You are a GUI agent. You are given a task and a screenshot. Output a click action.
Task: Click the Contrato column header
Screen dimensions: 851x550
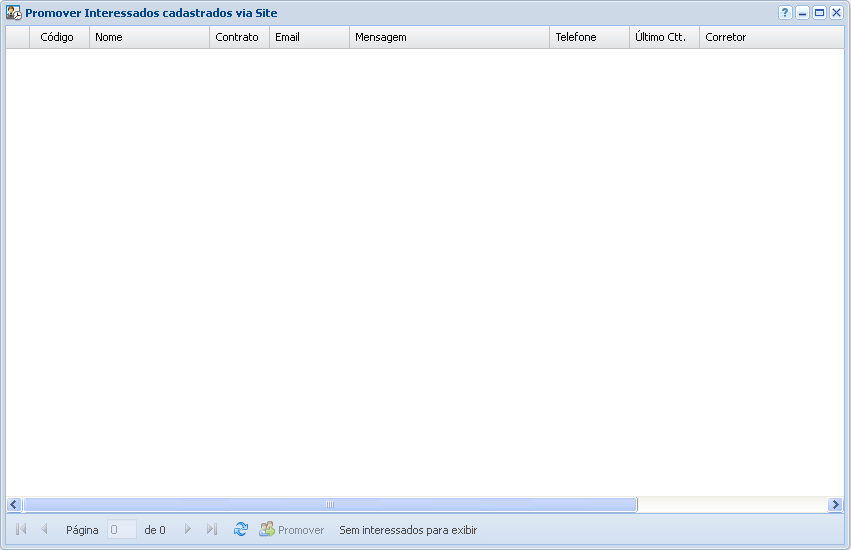pyautogui.click(x=237, y=37)
